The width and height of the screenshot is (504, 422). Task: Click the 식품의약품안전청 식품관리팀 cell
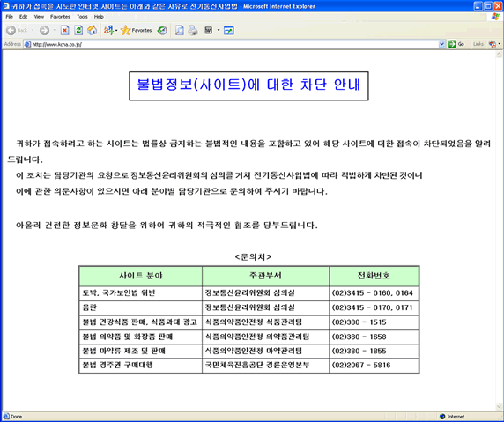[x=265, y=322]
